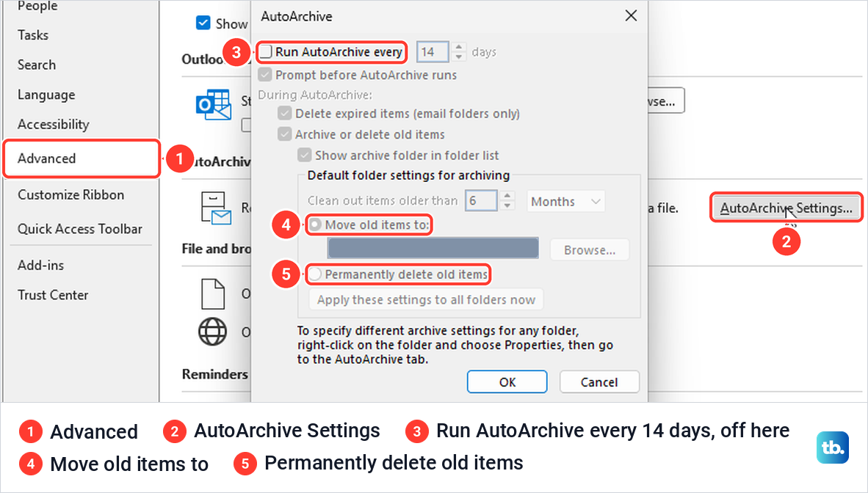Cancel the AutoArchive dialog
This screenshot has height=493, width=868.
[x=599, y=381]
